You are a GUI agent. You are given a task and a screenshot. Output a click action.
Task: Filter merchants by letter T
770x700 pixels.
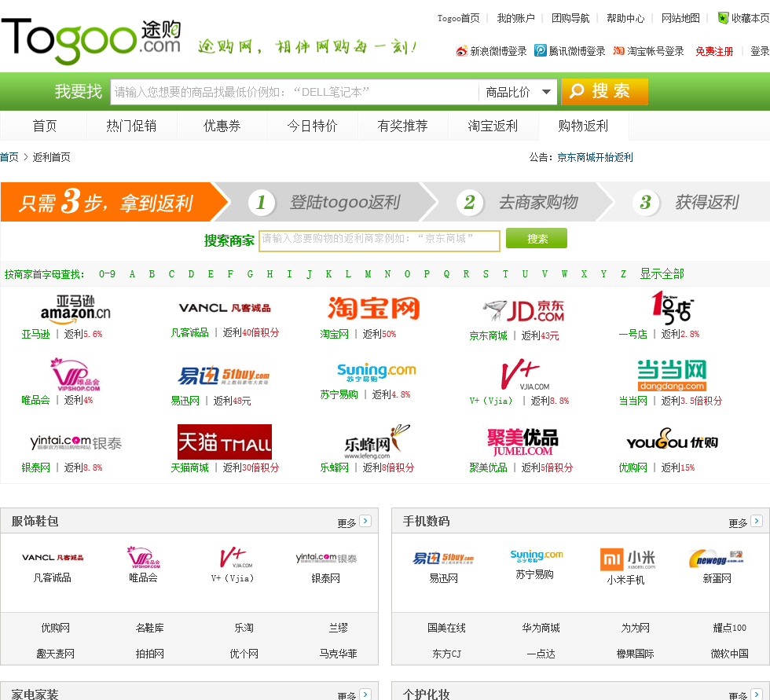click(505, 274)
